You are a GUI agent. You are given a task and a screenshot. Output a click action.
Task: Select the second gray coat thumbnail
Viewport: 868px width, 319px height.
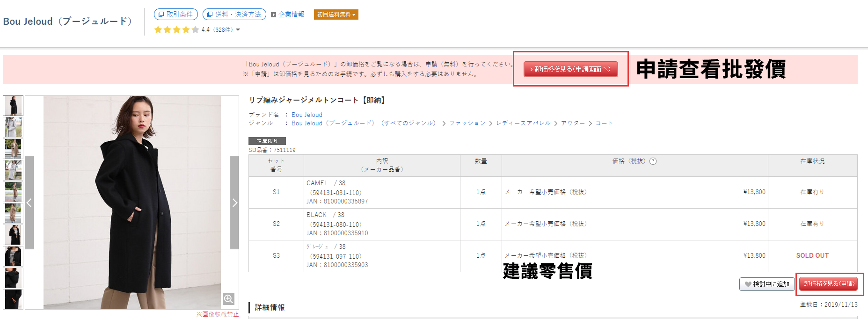click(x=13, y=127)
